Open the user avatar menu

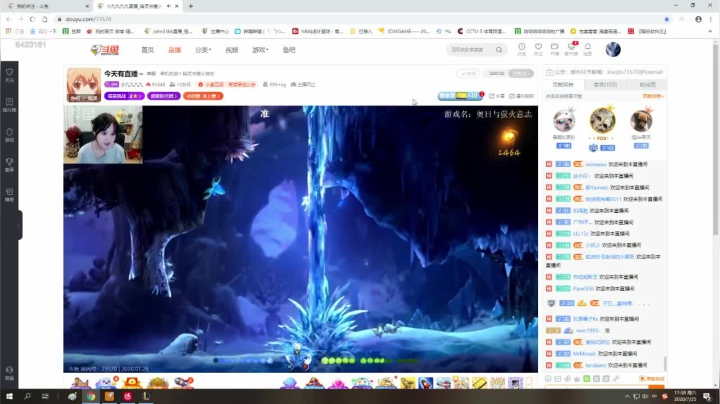613,50
